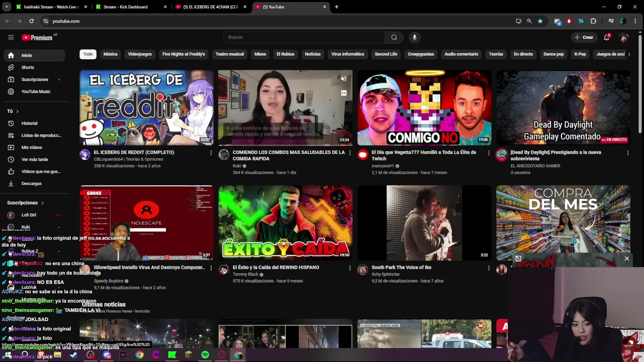Click the YouTube Premium logo
The height and width of the screenshot is (362, 644).
[x=37, y=37]
